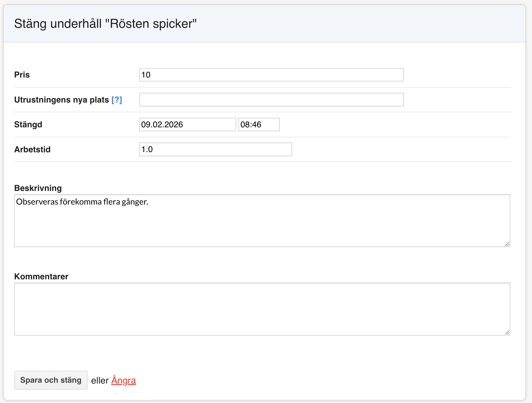Click the Pris label

(22, 75)
